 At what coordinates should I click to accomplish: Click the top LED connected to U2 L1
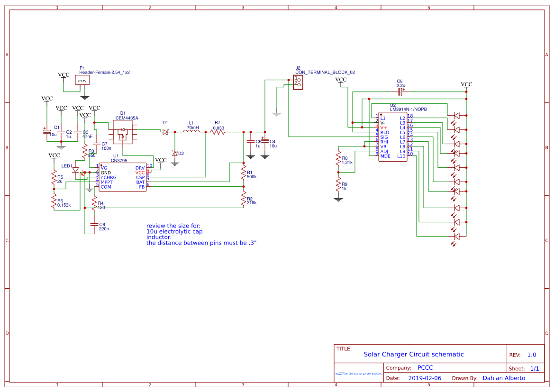click(x=456, y=115)
